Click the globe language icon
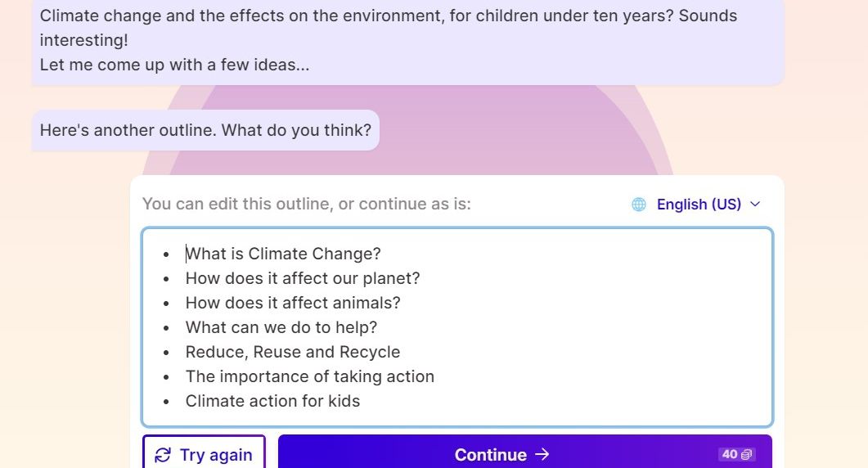 639,205
